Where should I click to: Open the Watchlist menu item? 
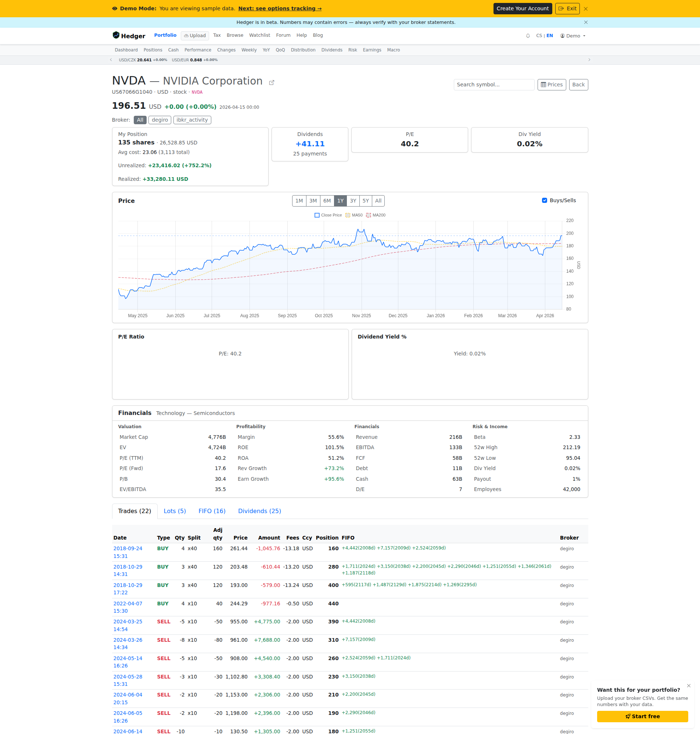point(259,35)
